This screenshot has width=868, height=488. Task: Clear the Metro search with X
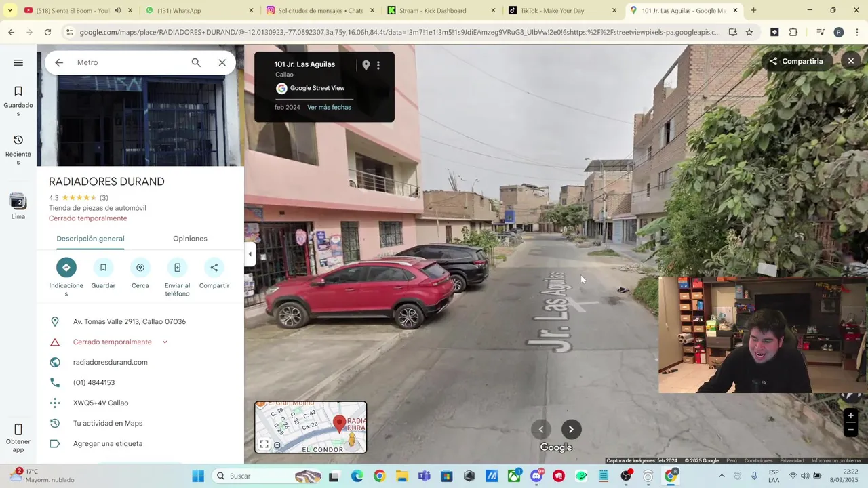point(222,62)
